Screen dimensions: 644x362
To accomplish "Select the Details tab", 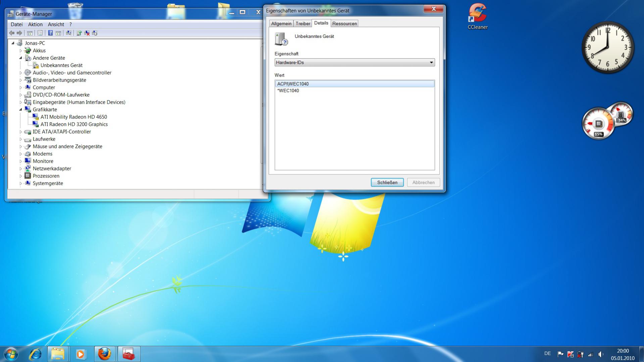I will point(321,23).
